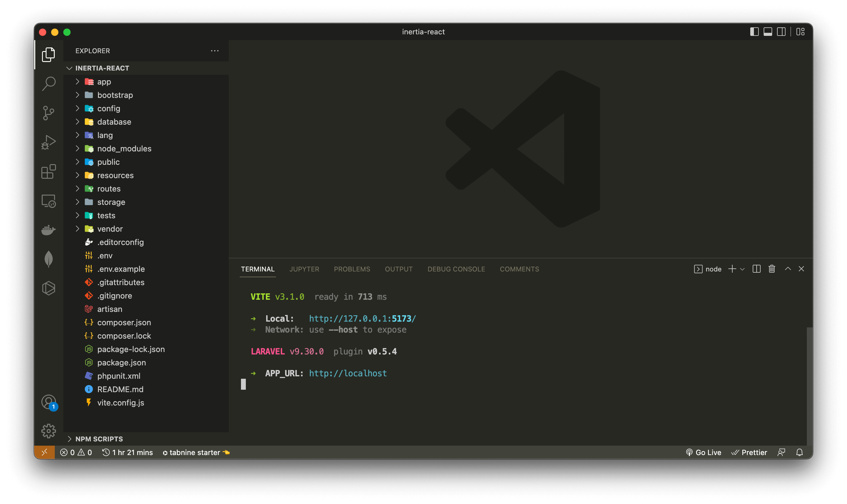Viewport: 847px width, 504px height.
Task: Toggle bottom panel visibility in title bar
Action: [768, 32]
